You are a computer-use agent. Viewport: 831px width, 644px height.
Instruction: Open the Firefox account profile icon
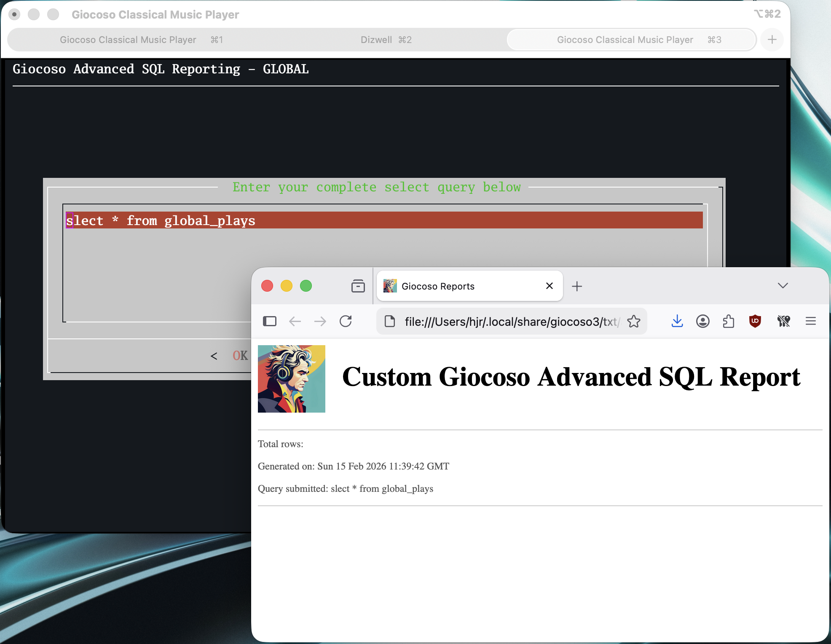coord(702,321)
